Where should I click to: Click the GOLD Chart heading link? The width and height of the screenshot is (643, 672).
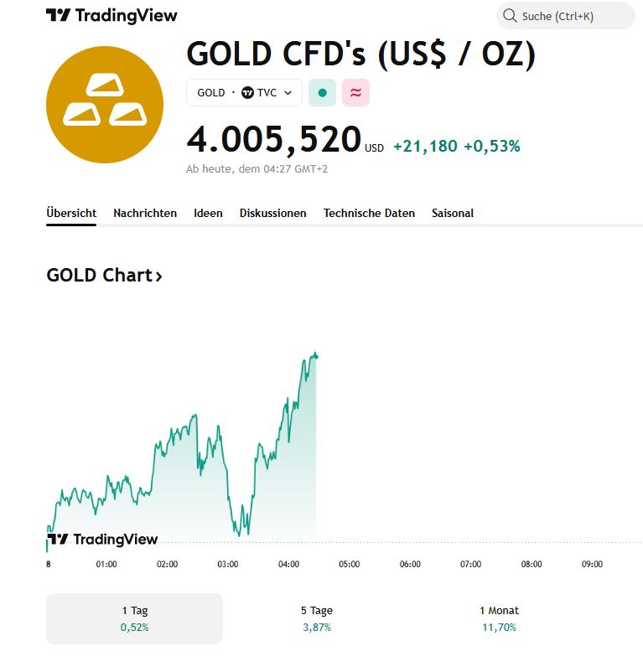coord(99,276)
